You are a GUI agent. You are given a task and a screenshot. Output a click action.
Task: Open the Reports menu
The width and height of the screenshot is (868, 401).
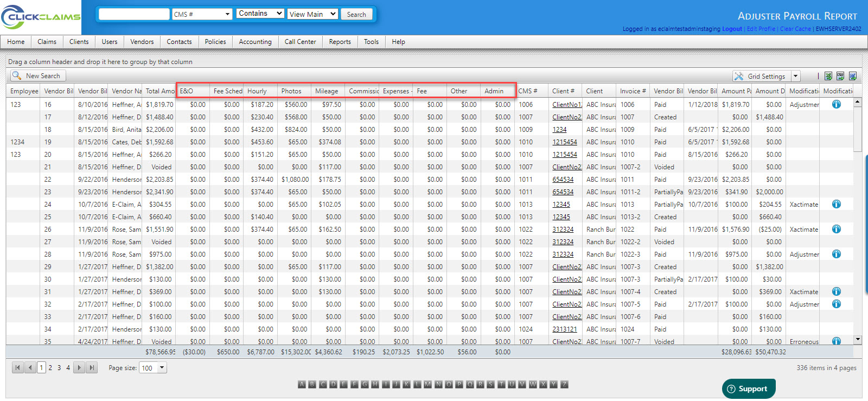[340, 42]
